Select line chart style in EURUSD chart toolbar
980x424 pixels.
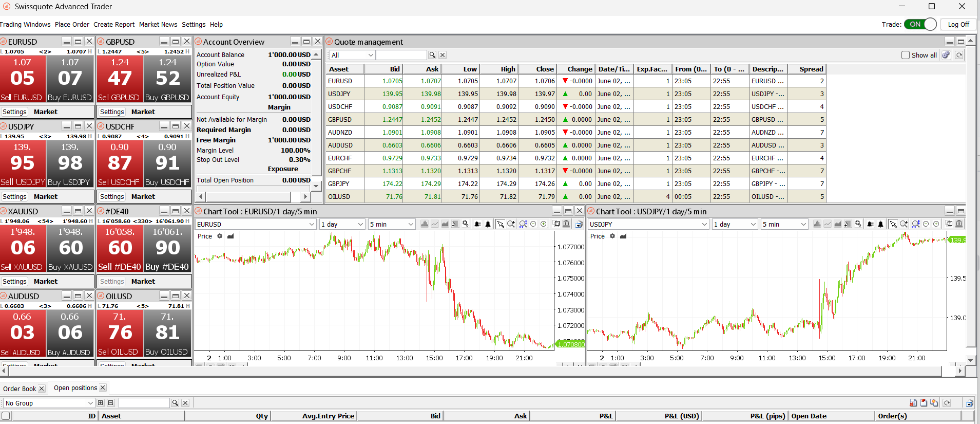click(x=435, y=224)
